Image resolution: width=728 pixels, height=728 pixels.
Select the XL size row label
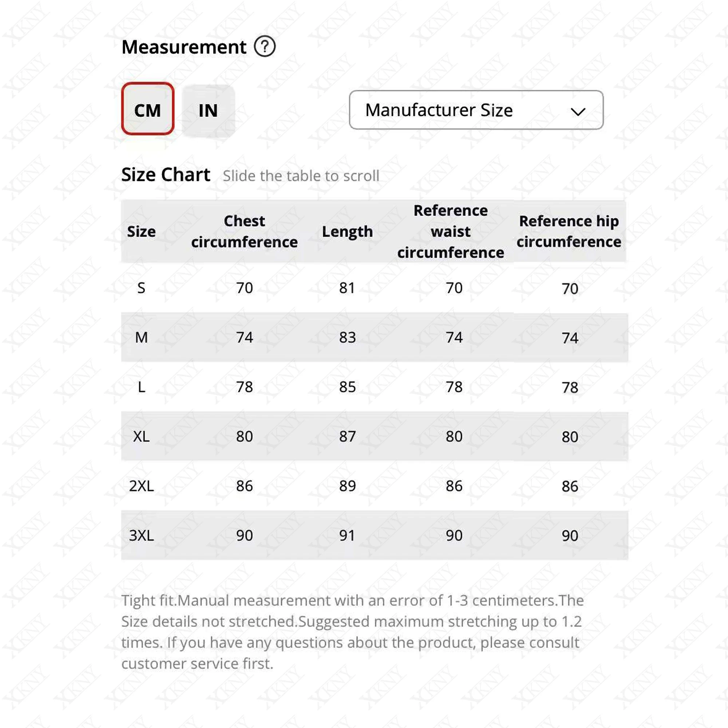pos(141,436)
